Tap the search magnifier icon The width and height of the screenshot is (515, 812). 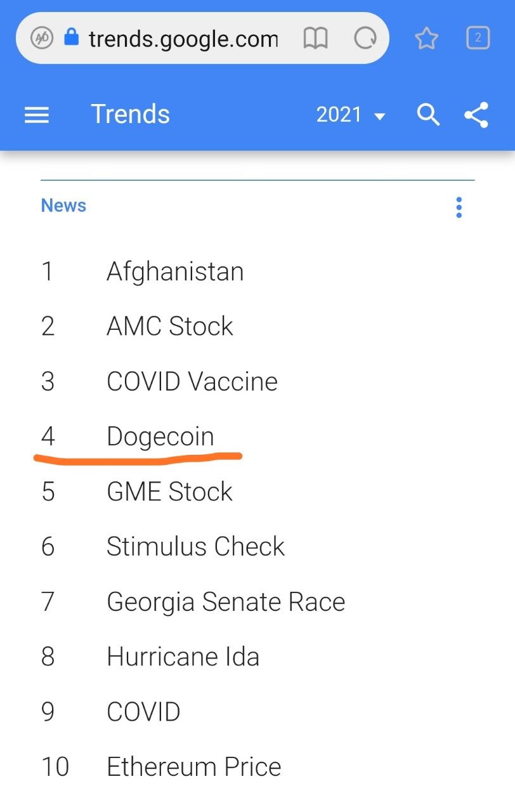coord(428,115)
